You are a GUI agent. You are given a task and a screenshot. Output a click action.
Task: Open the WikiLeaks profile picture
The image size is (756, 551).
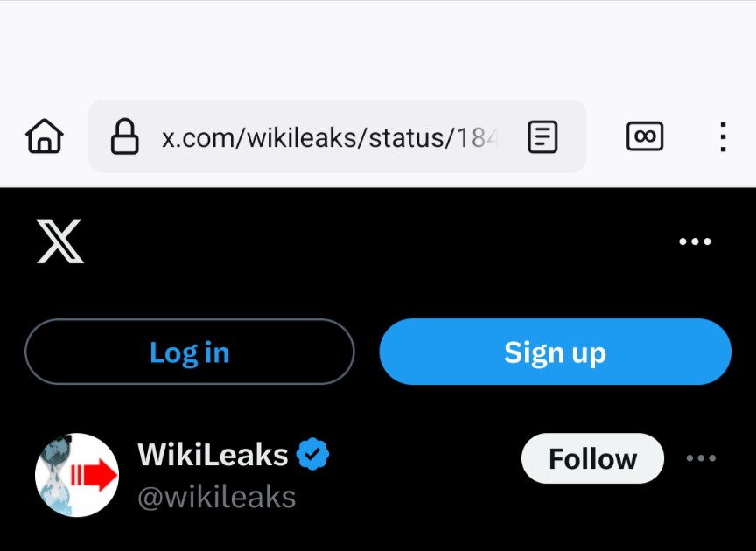pos(77,475)
